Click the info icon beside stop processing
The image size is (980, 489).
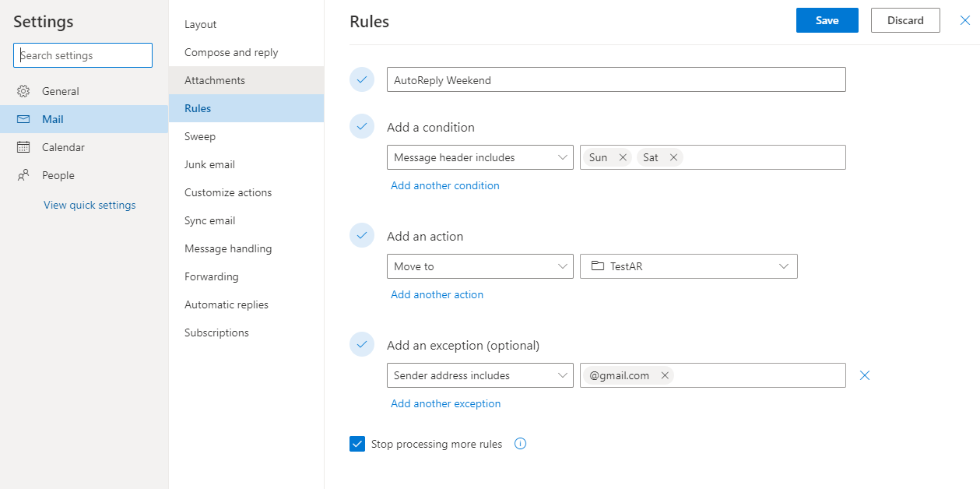[519, 444]
